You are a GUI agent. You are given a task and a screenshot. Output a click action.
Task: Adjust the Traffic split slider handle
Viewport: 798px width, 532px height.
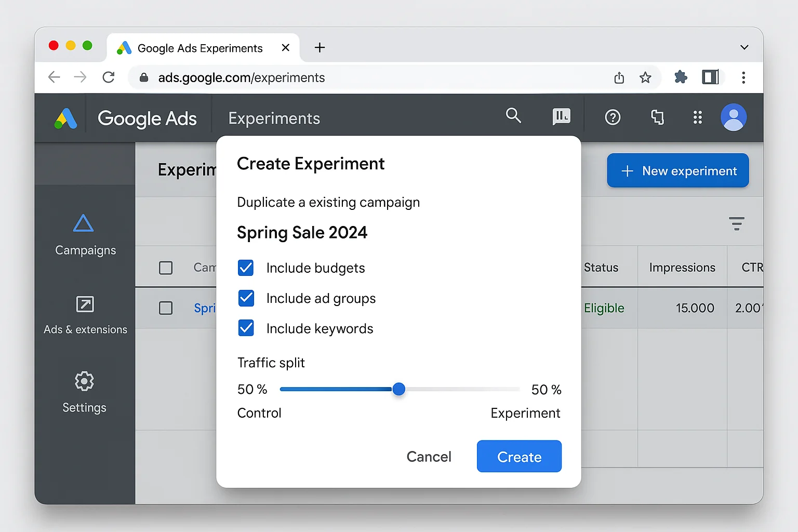[x=398, y=389]
